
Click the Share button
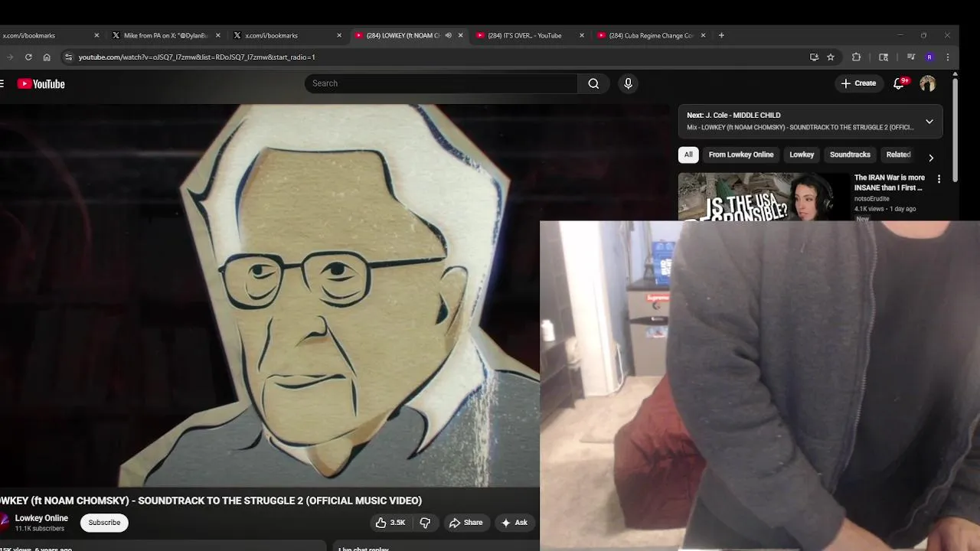coord(465,523)
